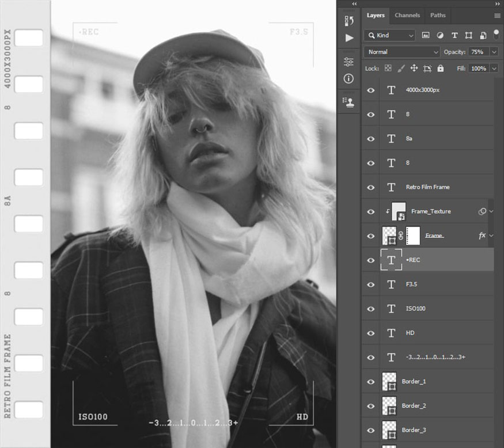Click the type icon of the •REC layer
This screenshot has width=504, height=448.
pos(391,260)
